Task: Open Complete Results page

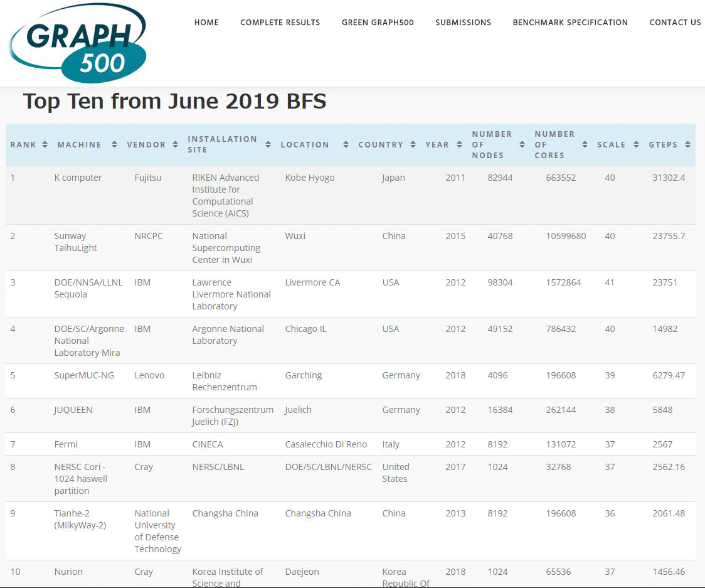Action: tap(280, 23)
